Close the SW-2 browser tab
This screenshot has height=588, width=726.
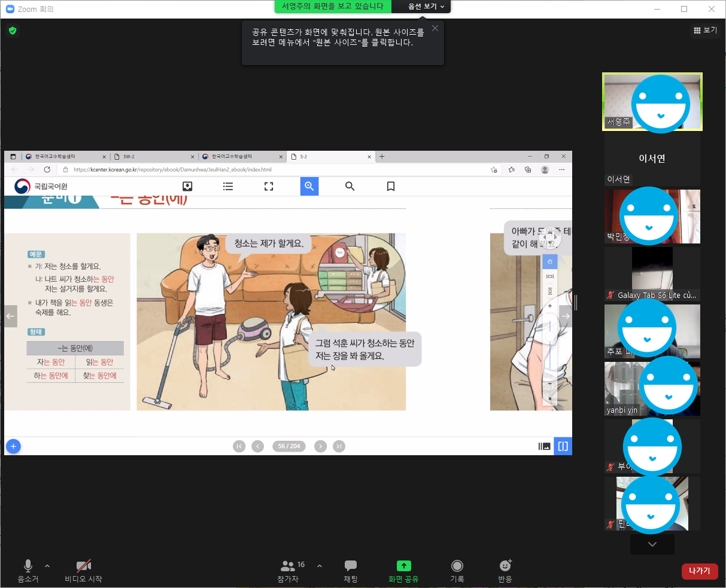tap(193, 157)
